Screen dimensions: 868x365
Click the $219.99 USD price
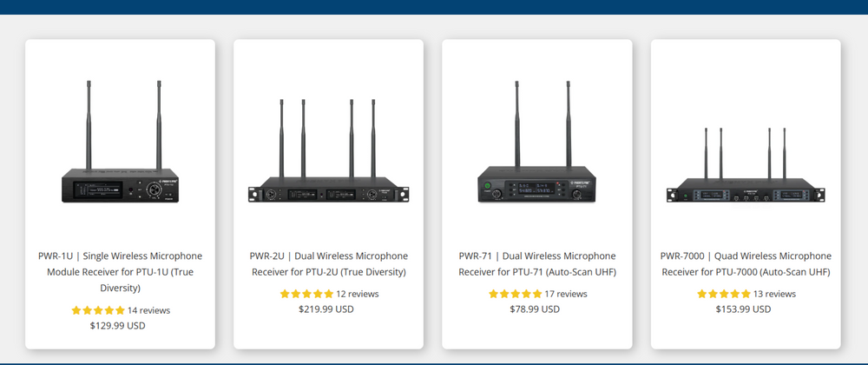pos(326,309)
